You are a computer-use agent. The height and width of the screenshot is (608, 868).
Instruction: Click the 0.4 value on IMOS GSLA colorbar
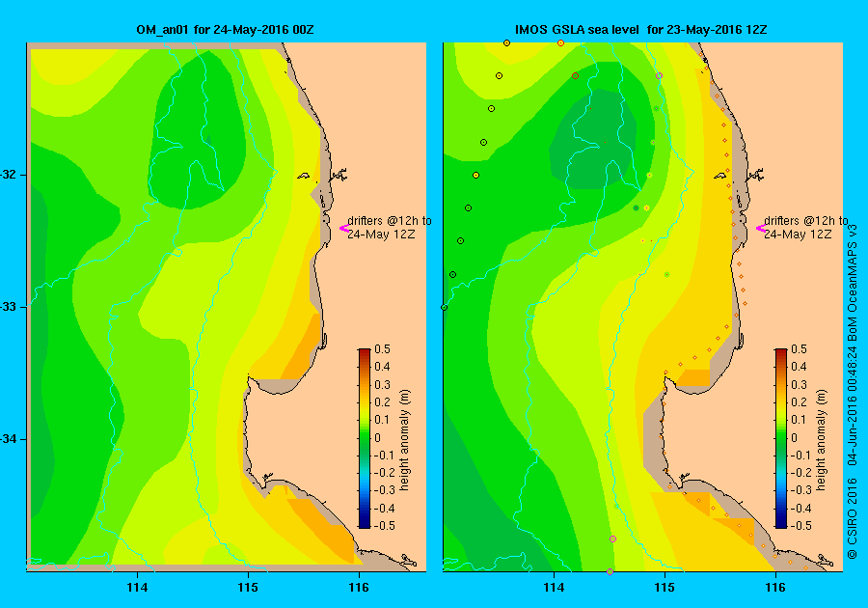point(799,367)
